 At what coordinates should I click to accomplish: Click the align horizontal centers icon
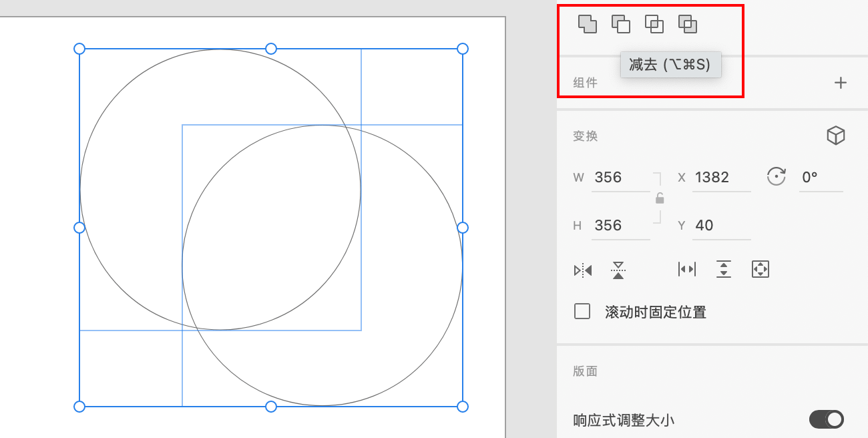(x=687, y=269)
